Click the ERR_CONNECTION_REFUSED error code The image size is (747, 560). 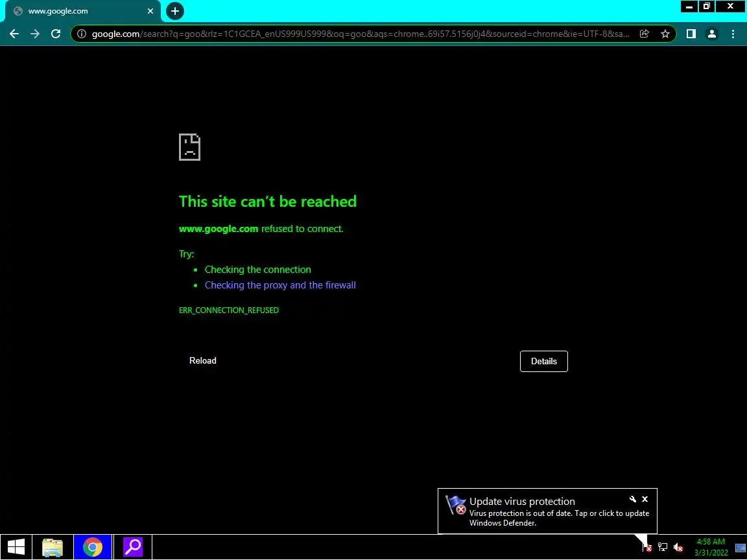pyautogui.click(x=229, y=310)
